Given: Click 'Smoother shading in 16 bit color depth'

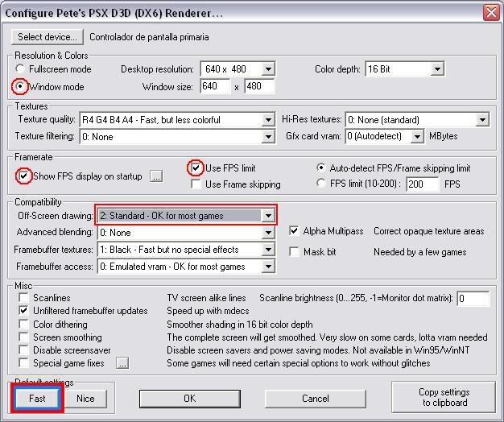Looking at the screenshot, I should [x=240, y=325].
